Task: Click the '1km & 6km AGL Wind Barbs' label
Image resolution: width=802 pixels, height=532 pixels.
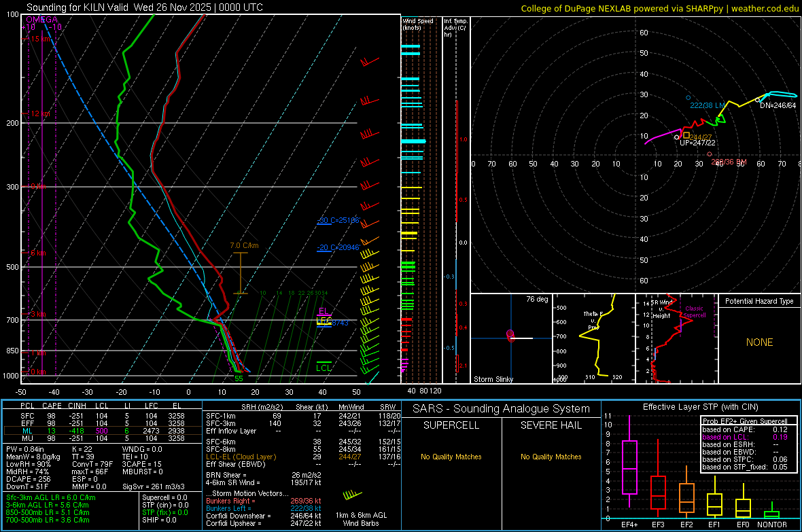Action: pos(361,519)
